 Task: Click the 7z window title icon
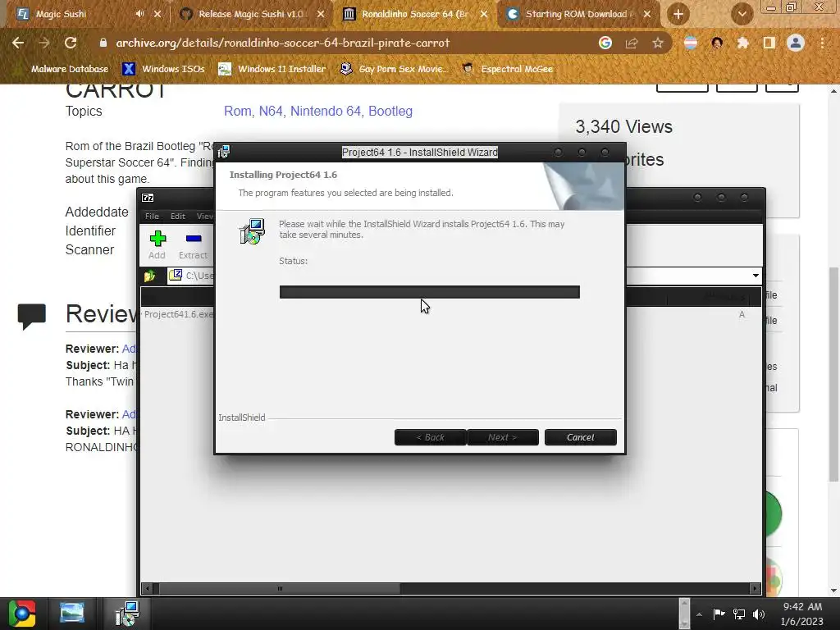click(x=148, y=198)
